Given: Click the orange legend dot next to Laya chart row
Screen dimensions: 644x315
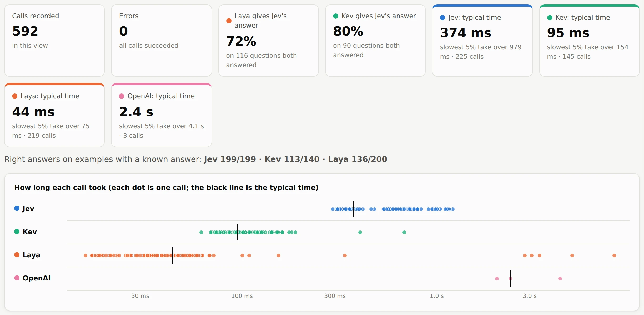Looking at the screenshot, I should click(x=17, y=255).
